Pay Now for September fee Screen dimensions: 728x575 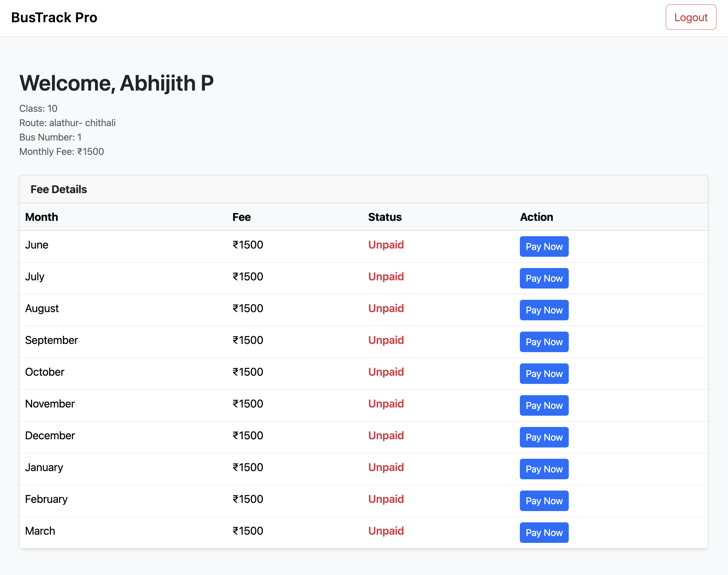pos(544,342)
